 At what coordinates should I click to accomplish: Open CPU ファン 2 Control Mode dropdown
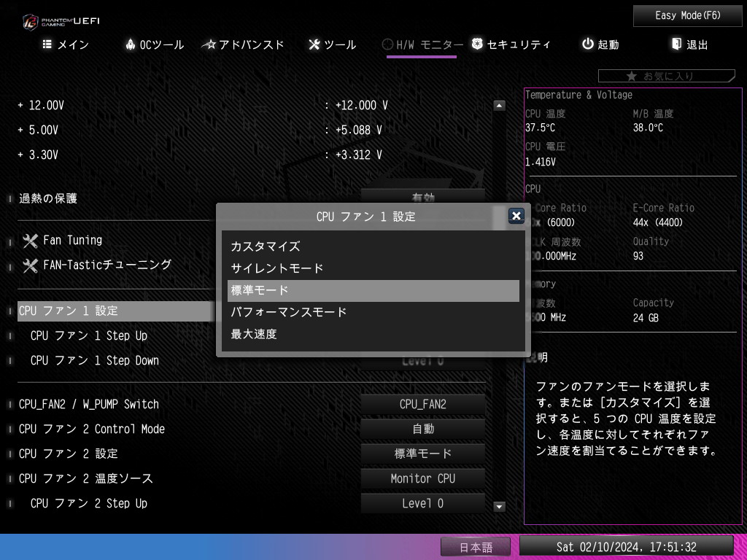pos(423,429)
